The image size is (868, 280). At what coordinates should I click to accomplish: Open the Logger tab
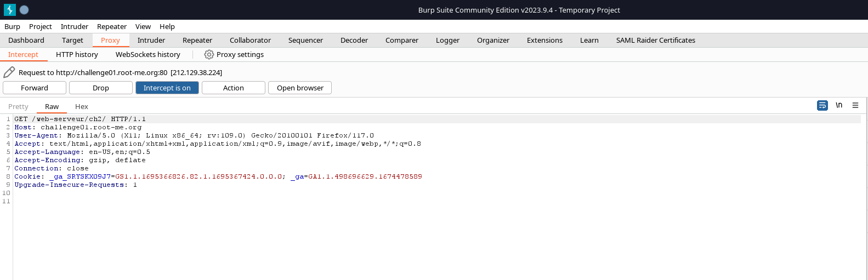pos(447,40)
